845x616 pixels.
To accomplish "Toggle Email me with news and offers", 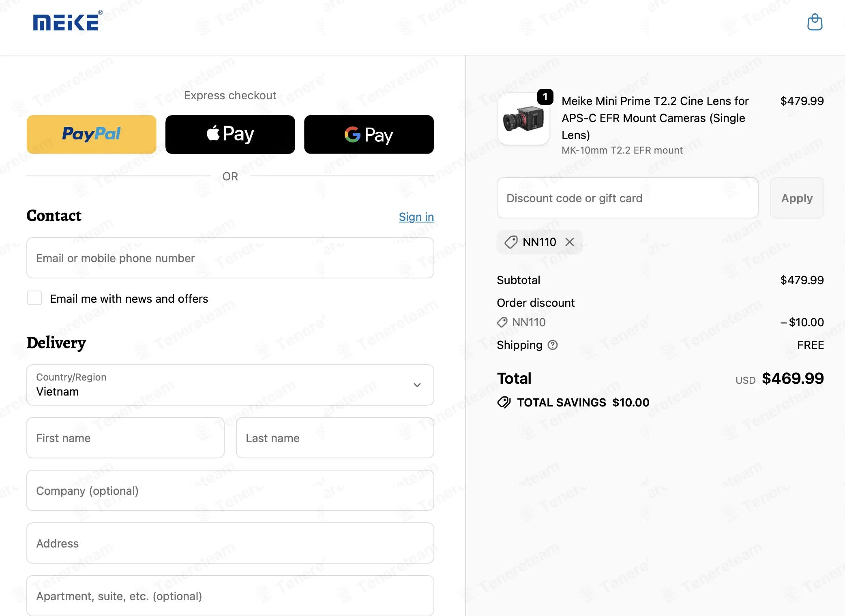I will [34, 298].
